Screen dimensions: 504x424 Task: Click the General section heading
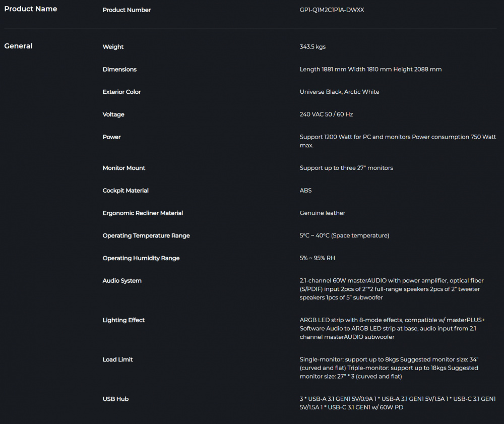pyautogui.click(x=18, y=46)
